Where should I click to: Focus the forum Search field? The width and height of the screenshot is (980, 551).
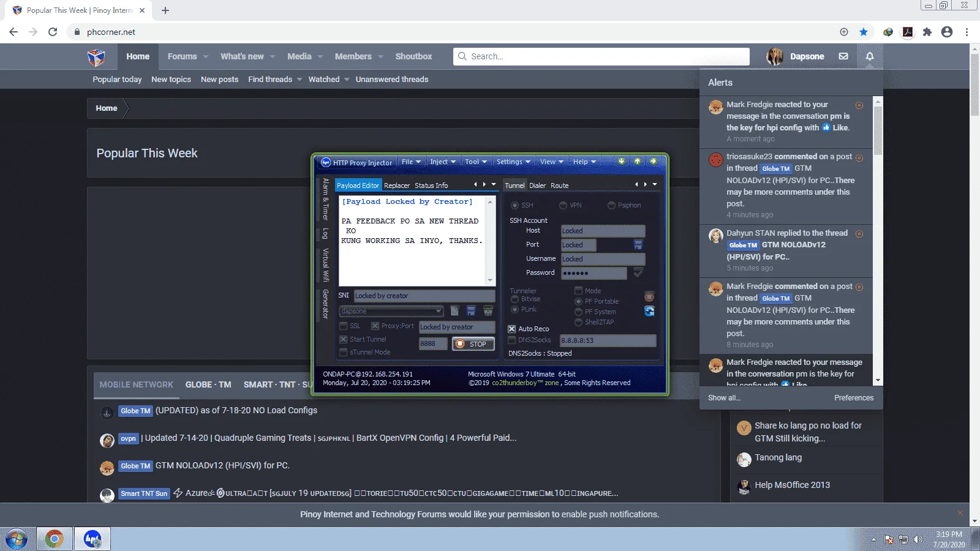click(x=601, y=56)
